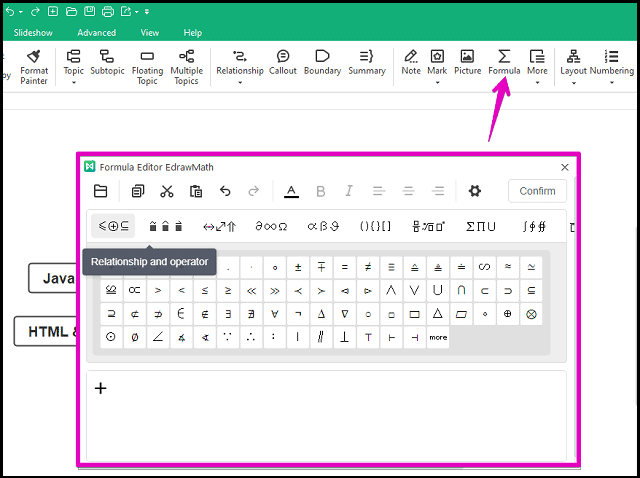Click inside the formula input area
Viewport: 640px width, 478px height.
(326, 416)
